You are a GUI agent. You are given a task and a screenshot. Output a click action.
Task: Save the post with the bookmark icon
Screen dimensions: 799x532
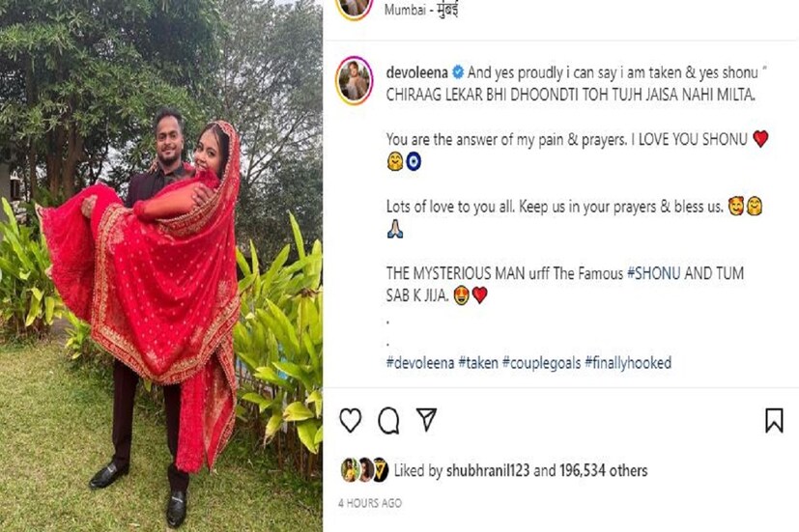point(774,420)
